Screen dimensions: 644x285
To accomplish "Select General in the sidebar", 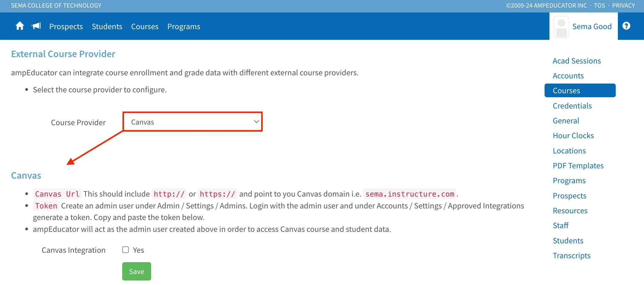I will pyautogui.click(x=566, y=121).
